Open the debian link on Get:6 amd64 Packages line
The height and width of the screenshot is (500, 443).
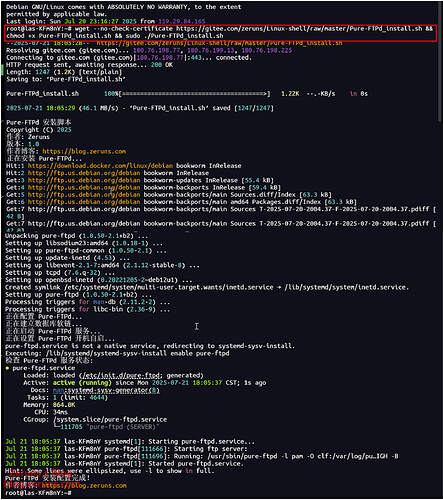click(x=84, y=202)
